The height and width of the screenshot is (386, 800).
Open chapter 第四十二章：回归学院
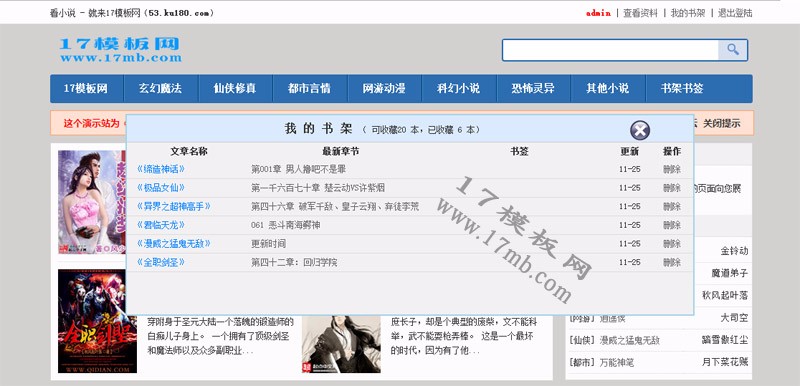tap(294, 263)
